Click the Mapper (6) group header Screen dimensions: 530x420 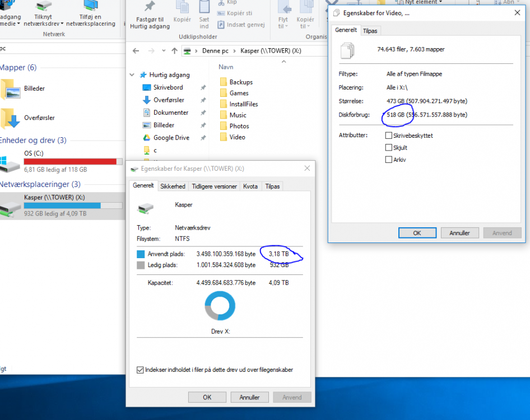tap(18, 67)
